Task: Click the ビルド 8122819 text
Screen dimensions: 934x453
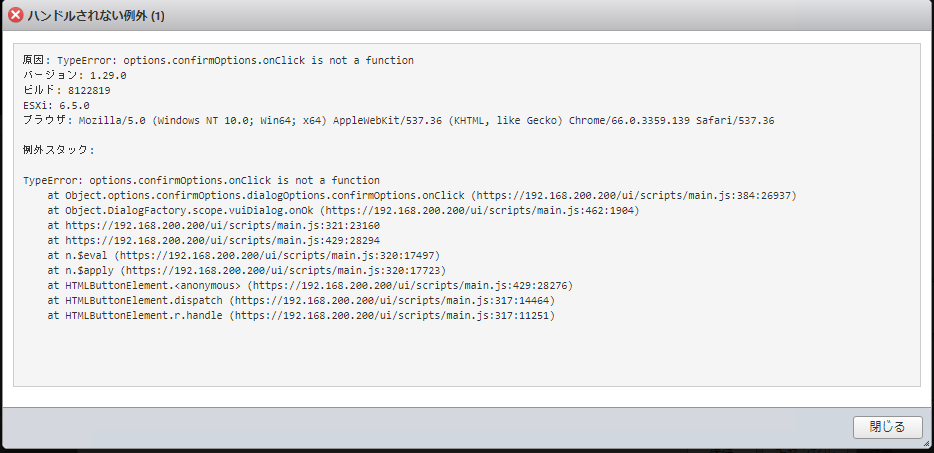Action: (66, 91)
